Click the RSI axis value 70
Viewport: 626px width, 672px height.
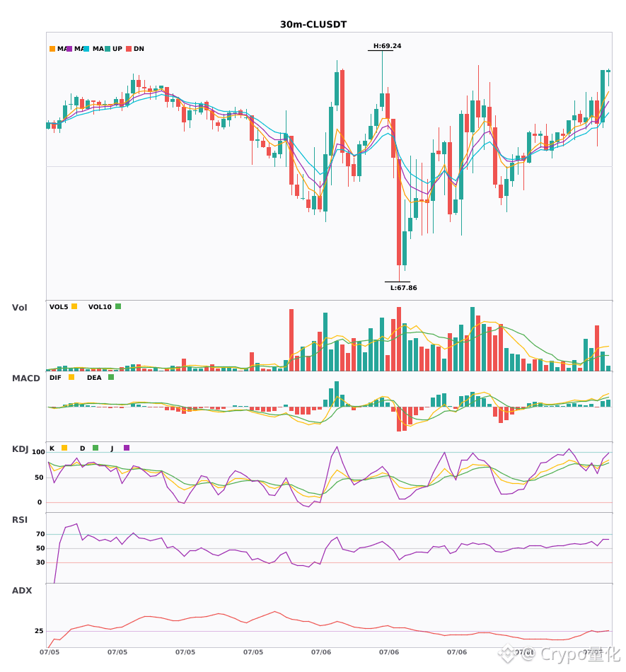[x=40, y=534]
